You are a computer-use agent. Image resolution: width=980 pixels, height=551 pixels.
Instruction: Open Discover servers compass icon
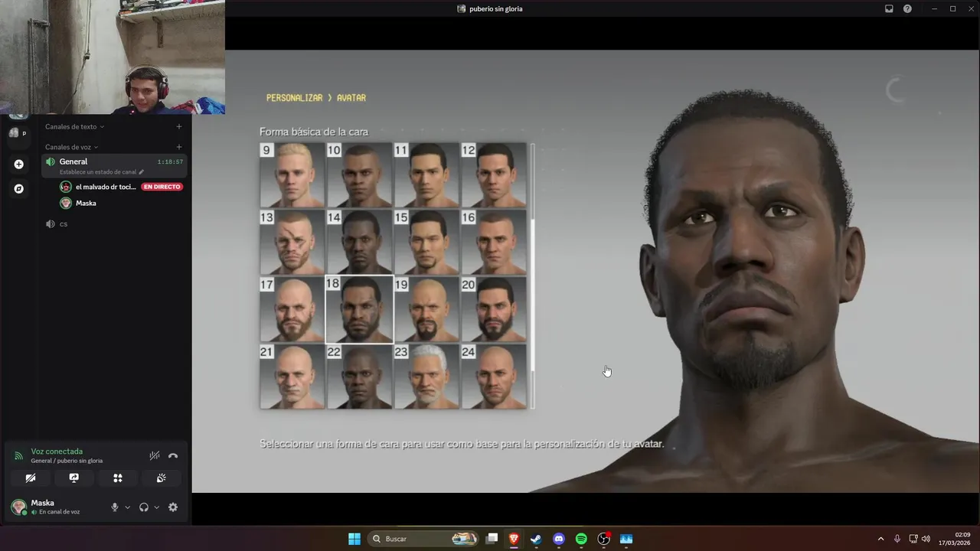[x=19, y=188]
